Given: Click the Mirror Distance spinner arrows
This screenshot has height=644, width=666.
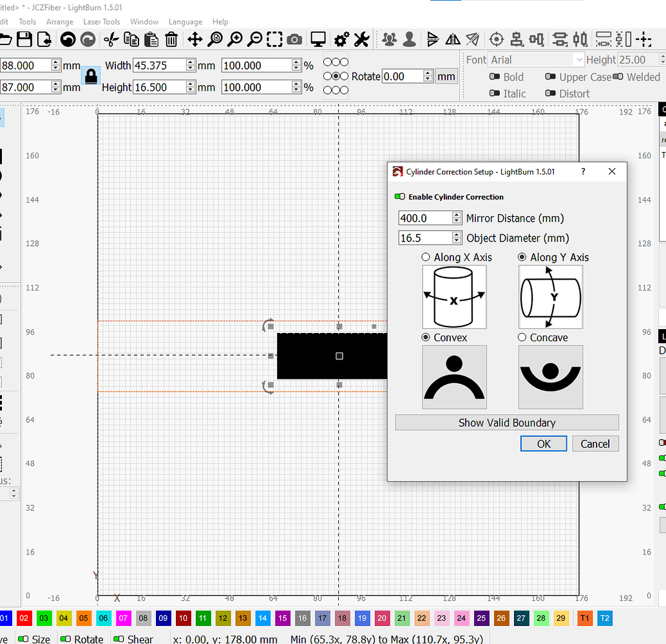Looking at the screenshot, I should pyautogui.click(x=457, y=218).
